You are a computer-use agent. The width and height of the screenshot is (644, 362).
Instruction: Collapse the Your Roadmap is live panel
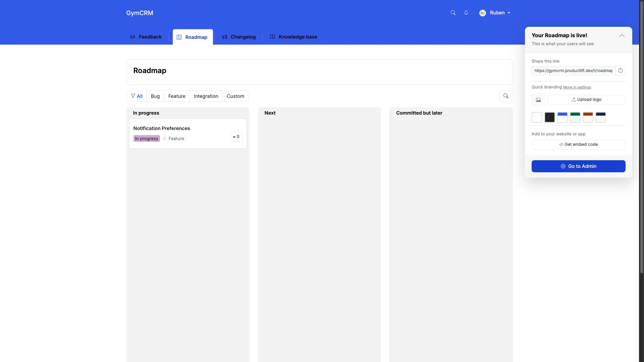tap(622, 36)
